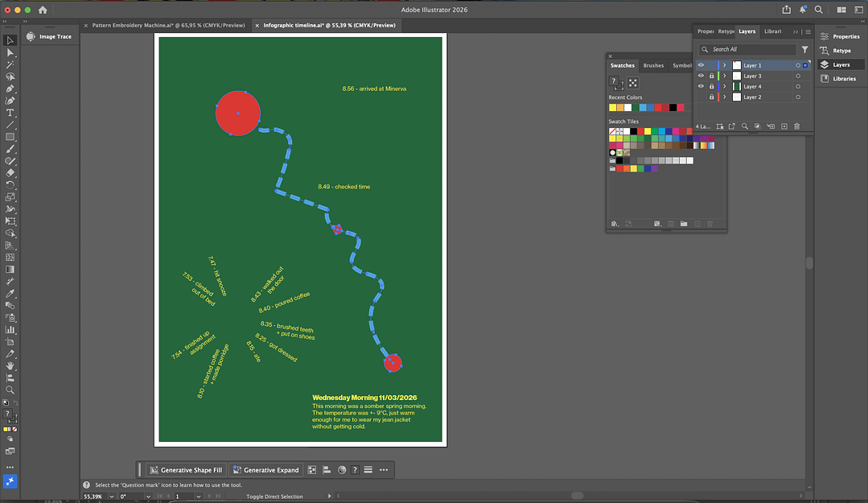Select the Pen tool
868x503 pixels.
[10, 89]
